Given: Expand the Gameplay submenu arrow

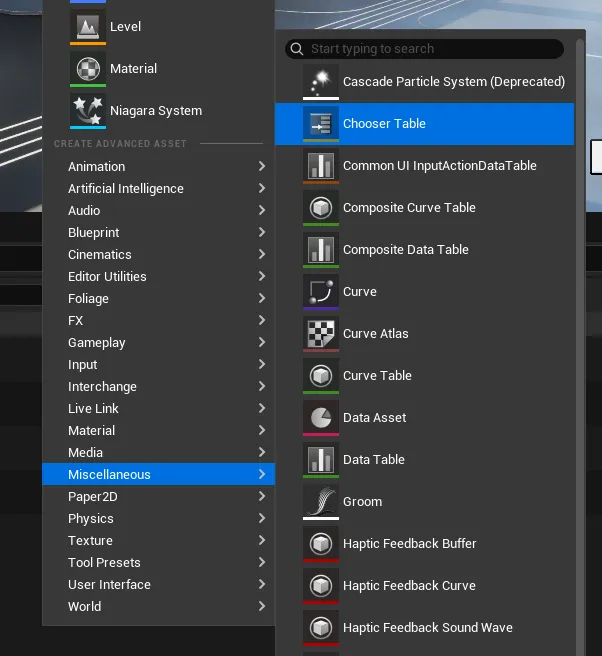Looking at the screenshot, I should pos(262,342).
